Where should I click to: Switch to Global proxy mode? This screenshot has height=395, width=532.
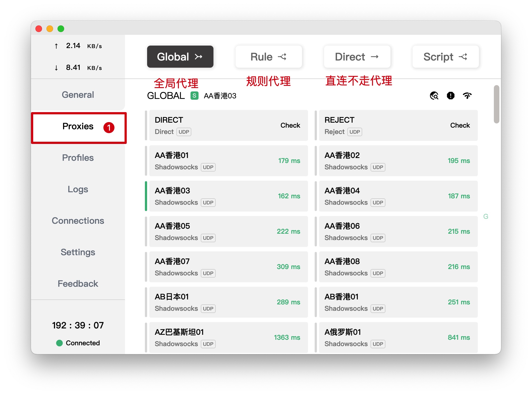[x=180, y=57]
